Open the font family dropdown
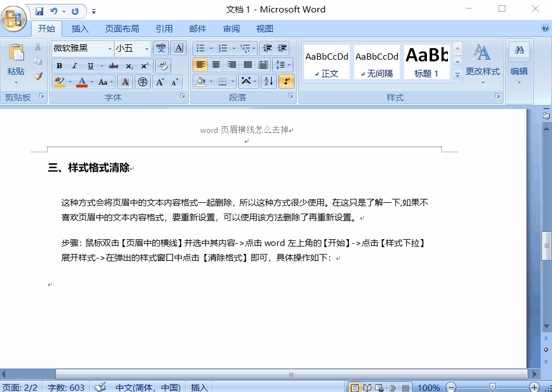The width and height of the screenshot is (552, 392). coord(110,49)
